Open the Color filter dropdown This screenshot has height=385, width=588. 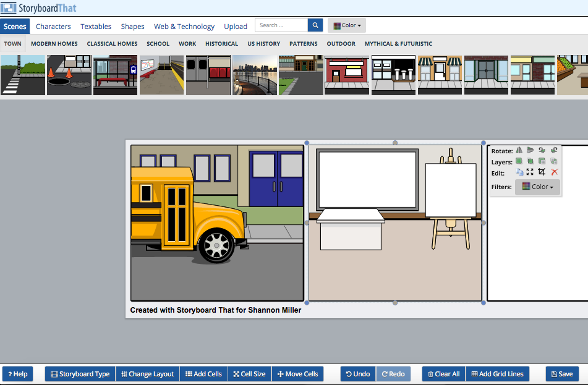[537, 186]
